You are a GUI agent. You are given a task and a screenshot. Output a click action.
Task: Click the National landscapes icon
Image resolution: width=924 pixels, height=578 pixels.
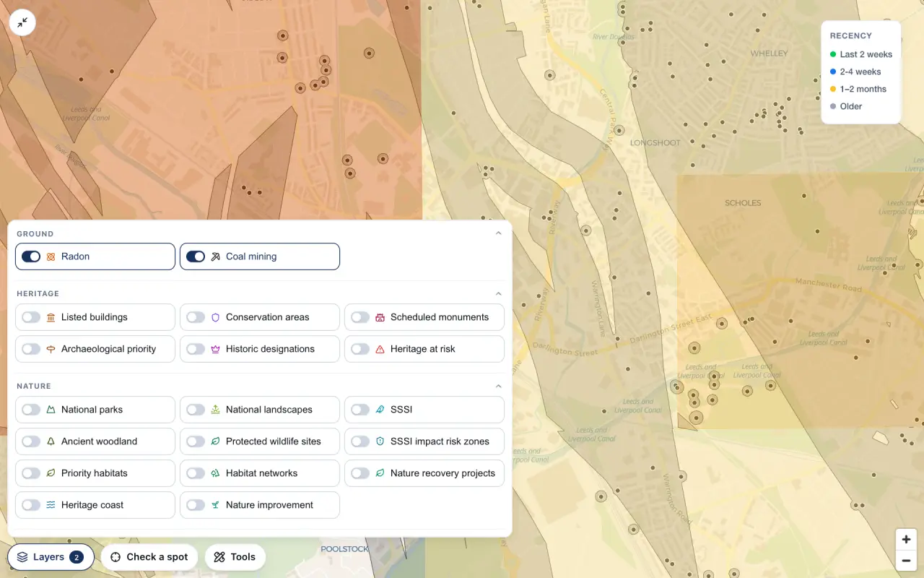tap(215, 410)
